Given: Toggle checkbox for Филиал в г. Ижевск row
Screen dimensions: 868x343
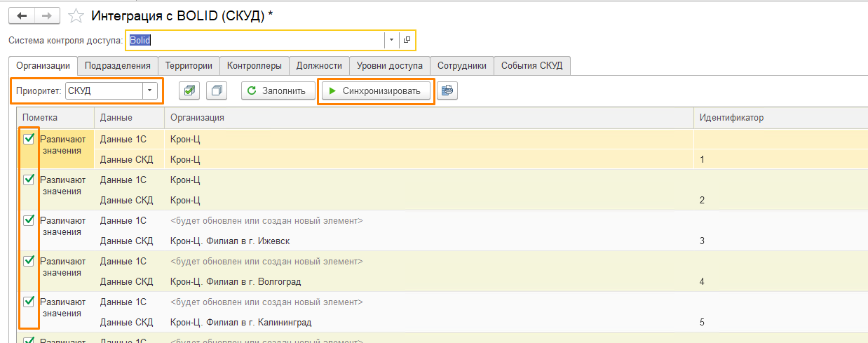Looking at the screenshot, I should [29, 220].
